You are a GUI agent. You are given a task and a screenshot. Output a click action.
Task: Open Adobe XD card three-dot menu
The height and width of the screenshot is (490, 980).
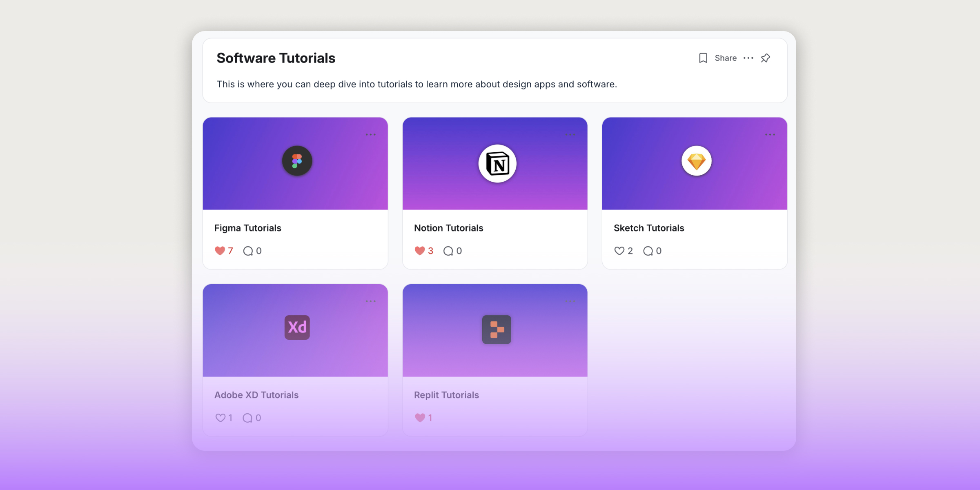point(370,301)
